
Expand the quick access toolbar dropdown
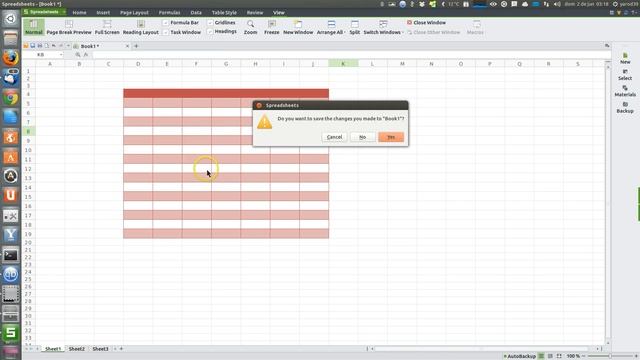pyautogui.click(x=68, y=46)
